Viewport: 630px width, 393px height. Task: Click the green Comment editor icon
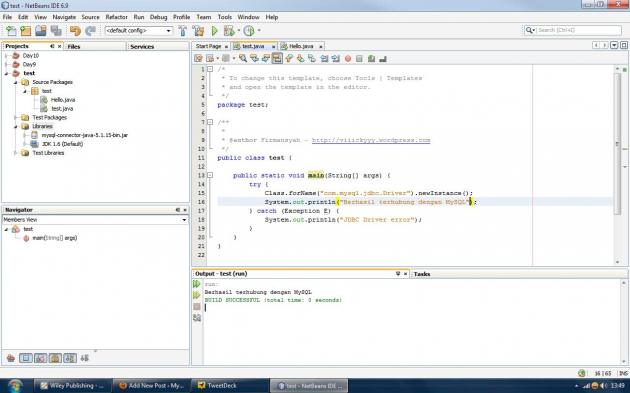(x=371, y=59)
